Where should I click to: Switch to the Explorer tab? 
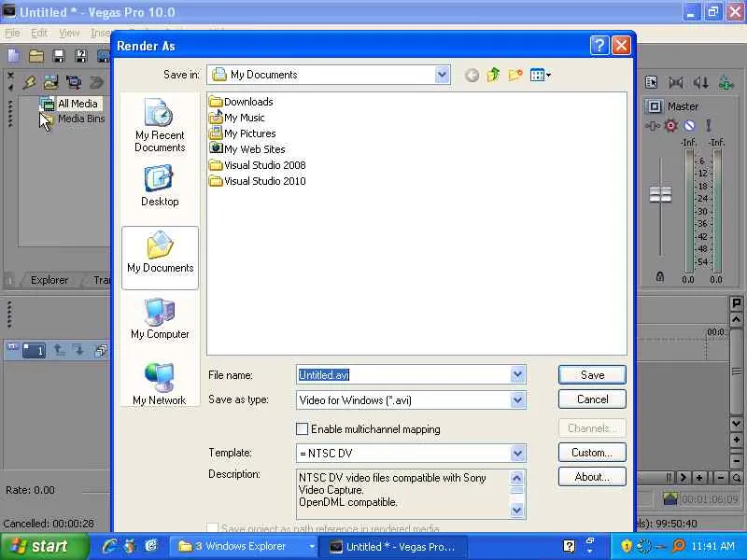pos(49,280)
